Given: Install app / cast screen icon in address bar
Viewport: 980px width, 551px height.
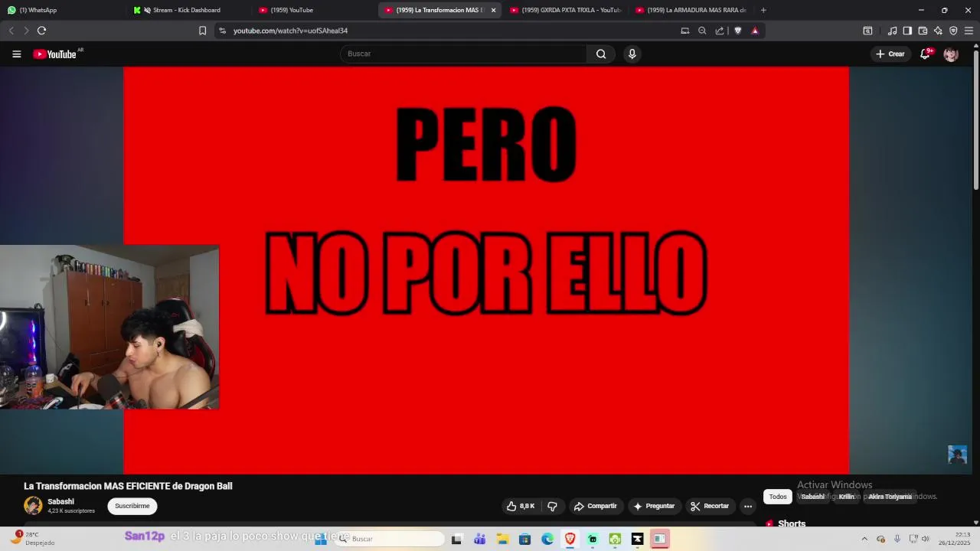Looking at the screenshot, I should pos(685,31).
